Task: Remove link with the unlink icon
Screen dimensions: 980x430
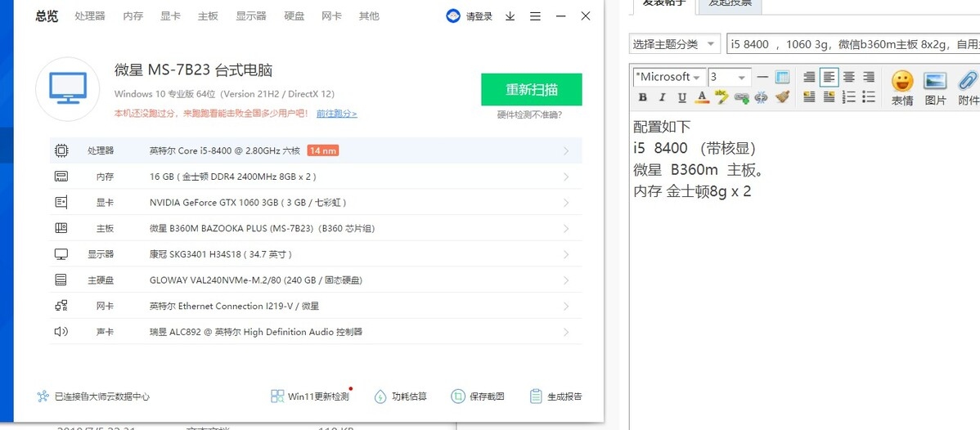Action: point(761,97)
